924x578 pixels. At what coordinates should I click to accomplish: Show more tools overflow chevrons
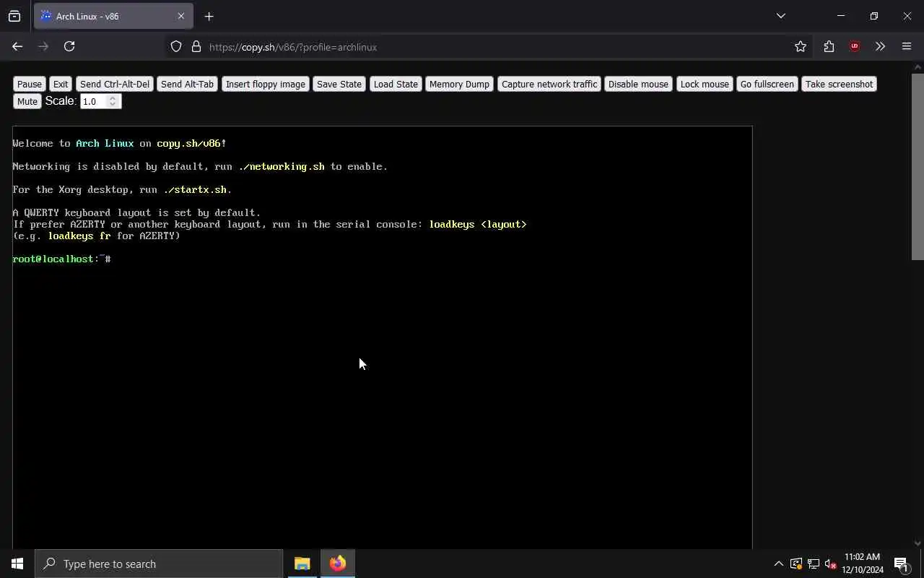[x=880, y=46]
